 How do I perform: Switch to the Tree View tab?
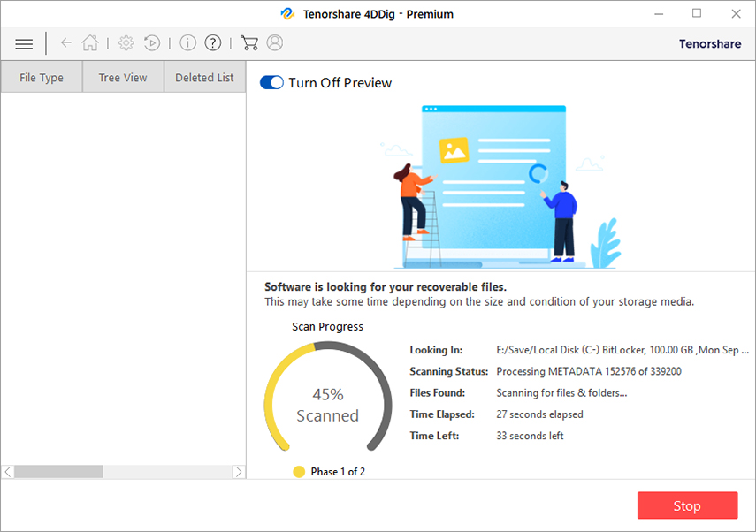tap(123, 77)
